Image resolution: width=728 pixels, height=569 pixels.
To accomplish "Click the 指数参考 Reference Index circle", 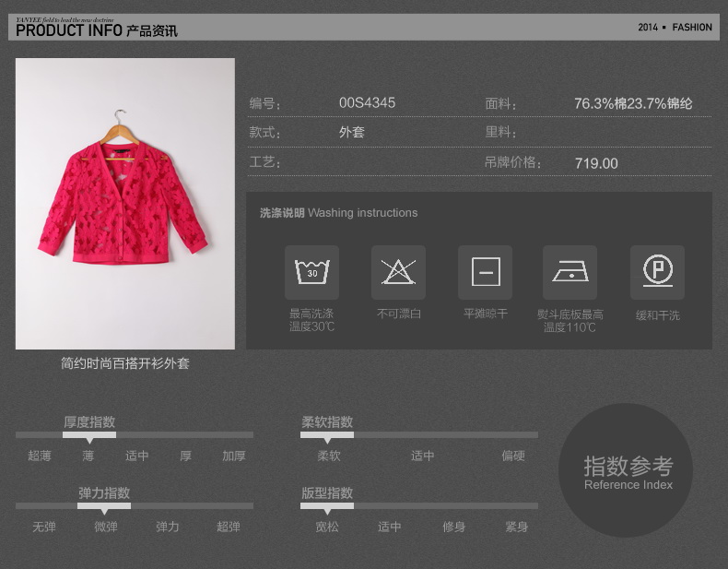I will pyautogui.click(x=626, y=470).
